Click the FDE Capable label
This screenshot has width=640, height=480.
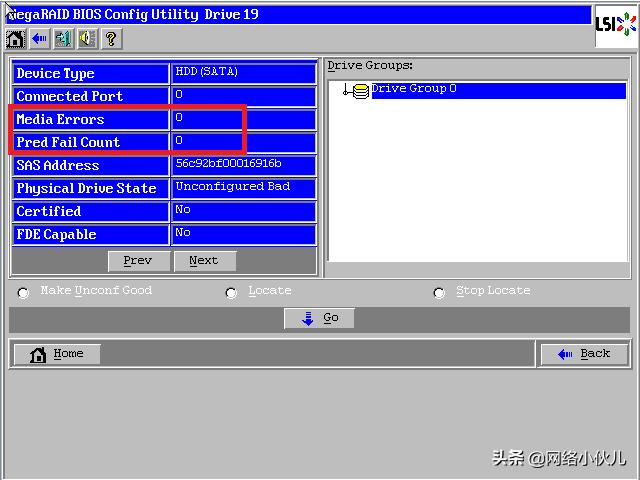click(56, 234)
